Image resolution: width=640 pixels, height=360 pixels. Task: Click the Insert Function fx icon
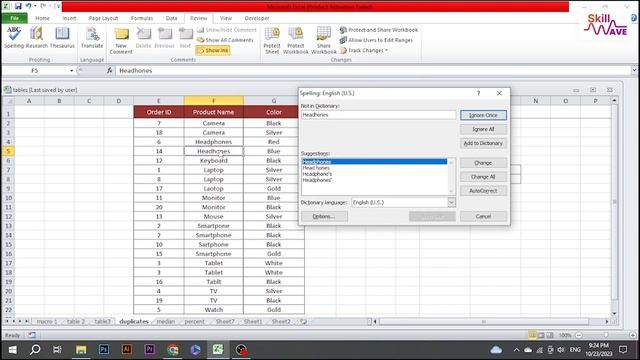[109, 71]
